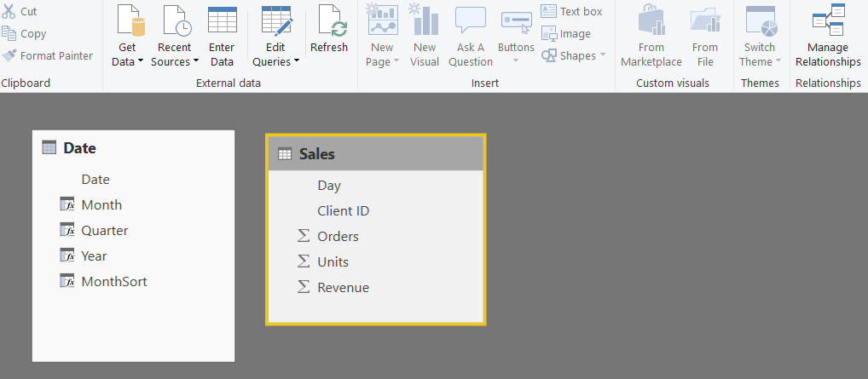
Task: Select the MonthSort column in Date table
Action: point(113,281)
